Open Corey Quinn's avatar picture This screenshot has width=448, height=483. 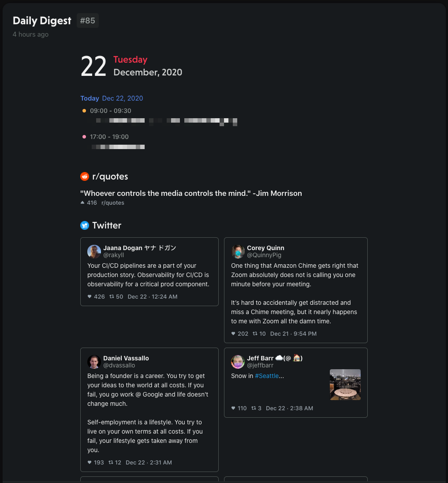(238, 251)
